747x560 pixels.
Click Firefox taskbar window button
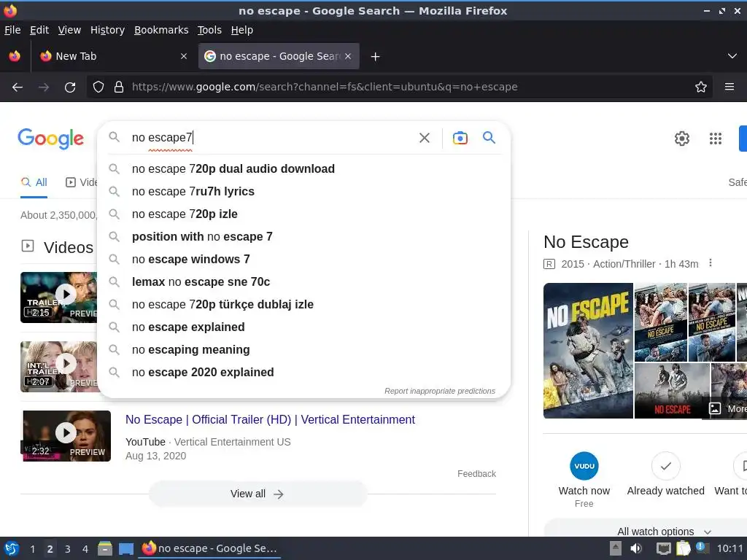click(x=209, y=548)
